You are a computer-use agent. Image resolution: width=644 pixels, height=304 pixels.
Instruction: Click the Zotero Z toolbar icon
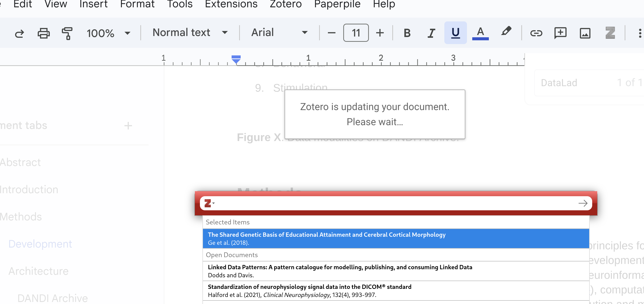tap(610, 33)
